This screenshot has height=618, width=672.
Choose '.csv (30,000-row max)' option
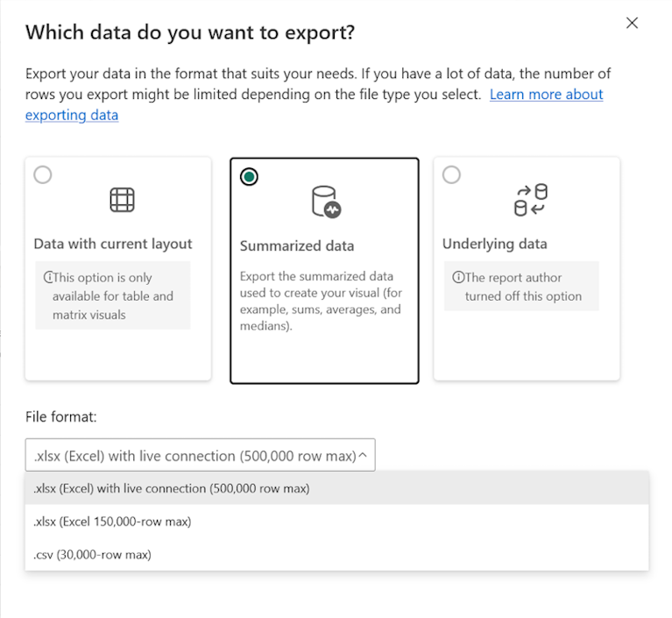pos(336,555)
